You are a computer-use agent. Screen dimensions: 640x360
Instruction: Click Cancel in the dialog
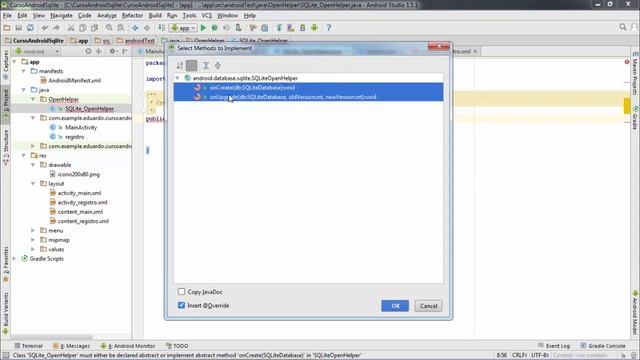pos(428,306)
